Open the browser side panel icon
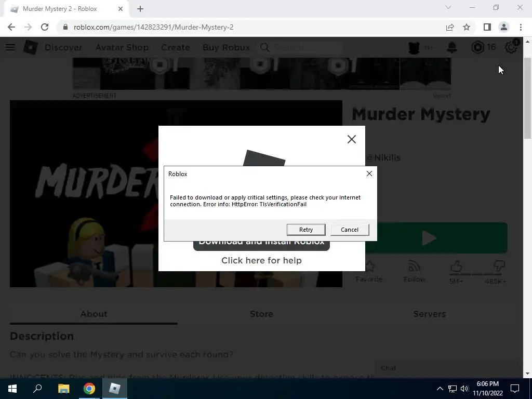This screenshot has height=399, width=532. 487,27
